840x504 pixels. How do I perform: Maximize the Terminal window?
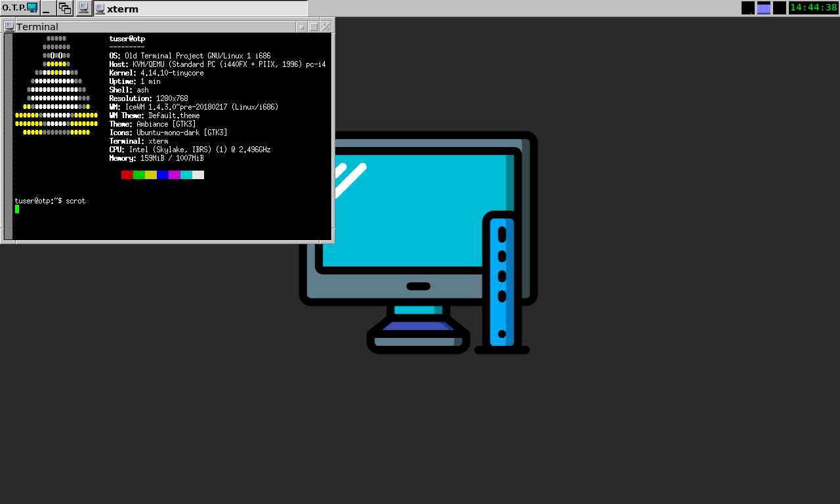click(314, 27)
